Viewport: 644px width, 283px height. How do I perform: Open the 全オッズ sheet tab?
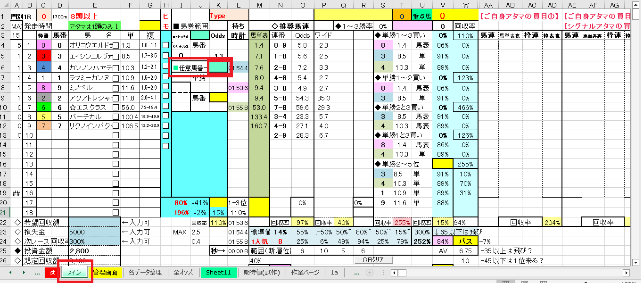click(183, 273)
